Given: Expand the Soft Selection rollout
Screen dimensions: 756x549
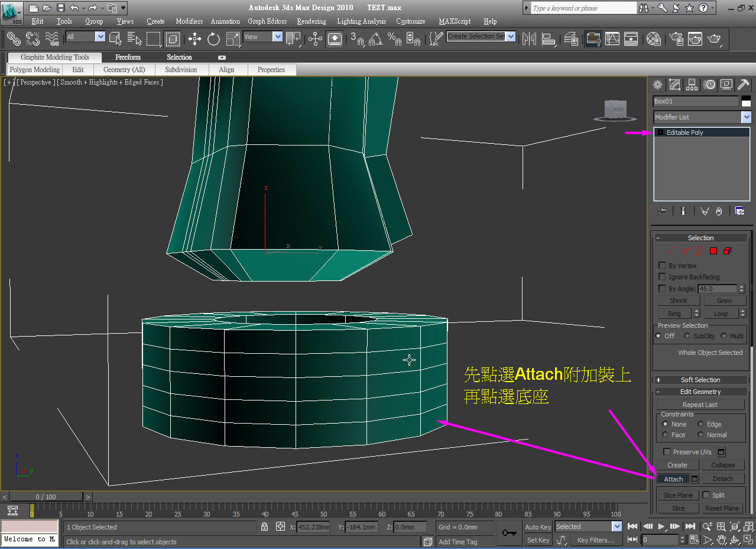Looking at the screenshot, I should tap(700, 380).
